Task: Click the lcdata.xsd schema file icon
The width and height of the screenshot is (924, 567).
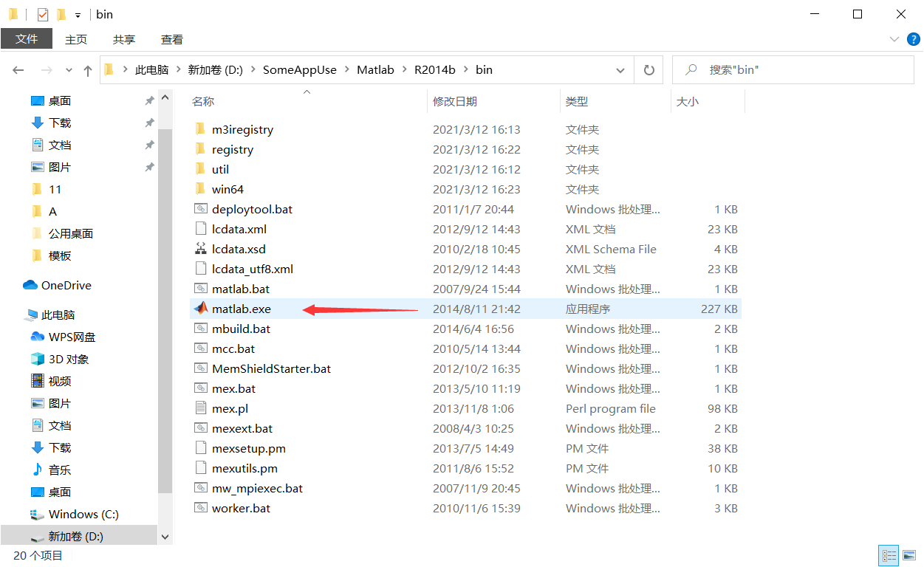Action: pos(200,249)
